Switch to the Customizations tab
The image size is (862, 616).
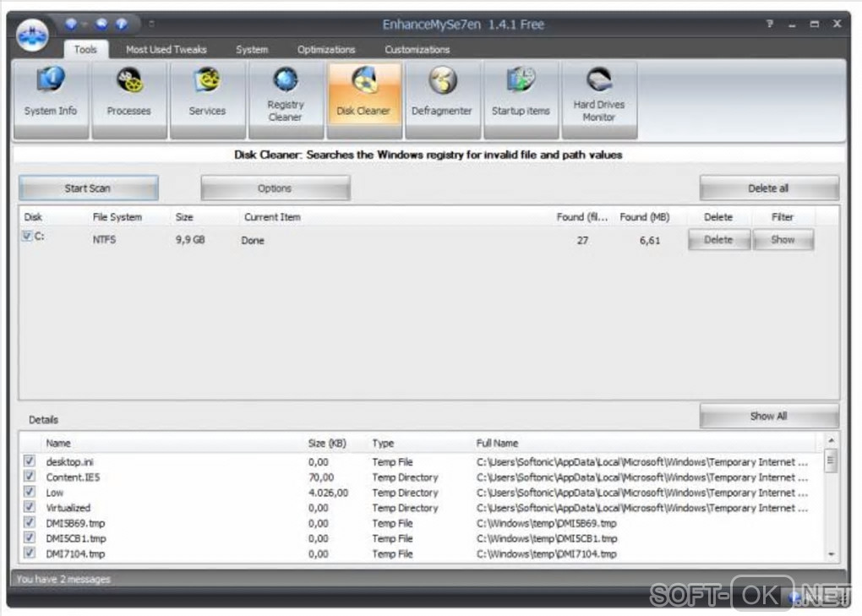point(417,50)
